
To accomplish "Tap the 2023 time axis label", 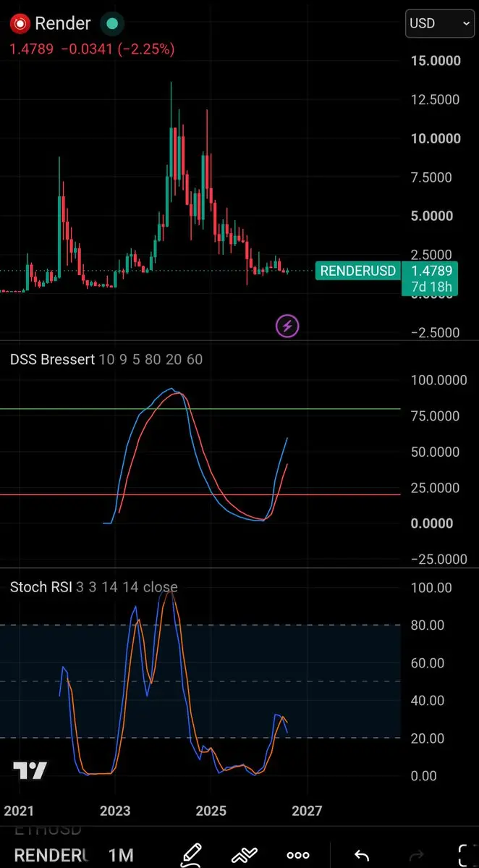I will 115,811.
